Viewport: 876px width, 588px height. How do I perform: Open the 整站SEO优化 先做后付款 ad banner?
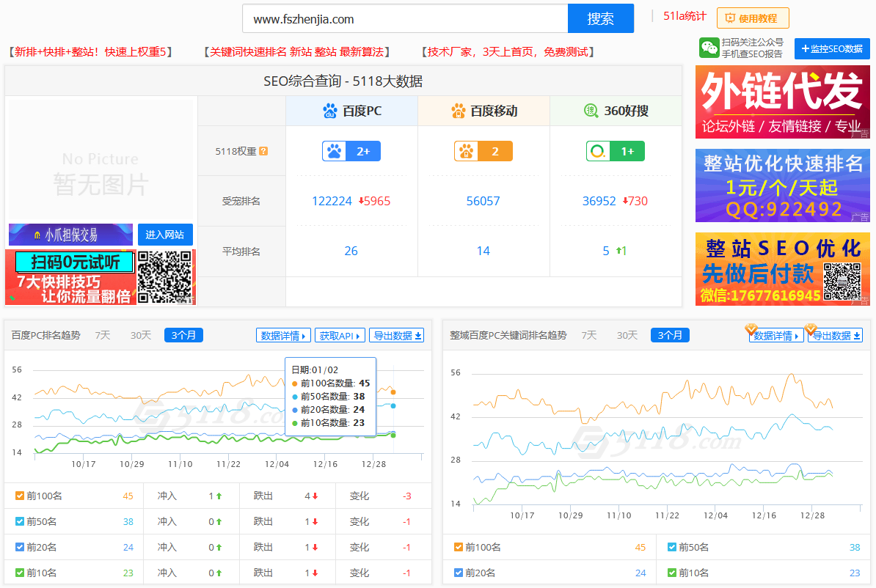[x=783, y=269]
